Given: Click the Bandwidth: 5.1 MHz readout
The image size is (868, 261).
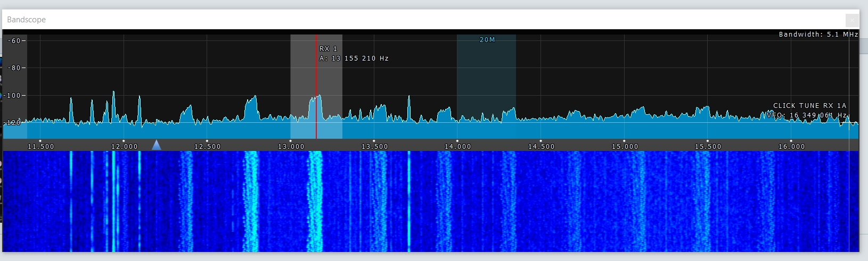Looking at the screenshot, I should (818, 35).
